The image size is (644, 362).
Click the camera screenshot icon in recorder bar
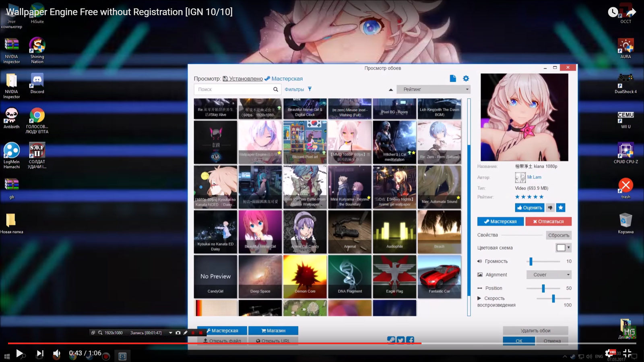point(178,333)
